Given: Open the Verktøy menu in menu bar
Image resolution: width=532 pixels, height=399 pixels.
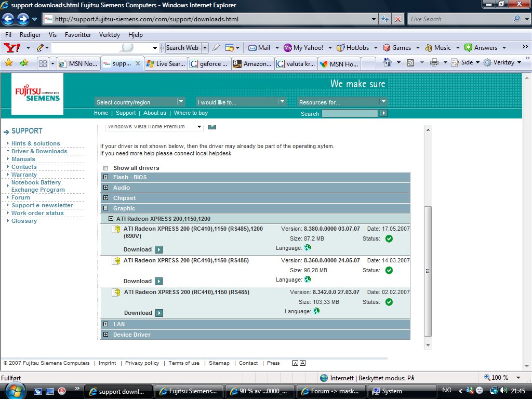Looking at the screenshot, I should coord(109,35).
